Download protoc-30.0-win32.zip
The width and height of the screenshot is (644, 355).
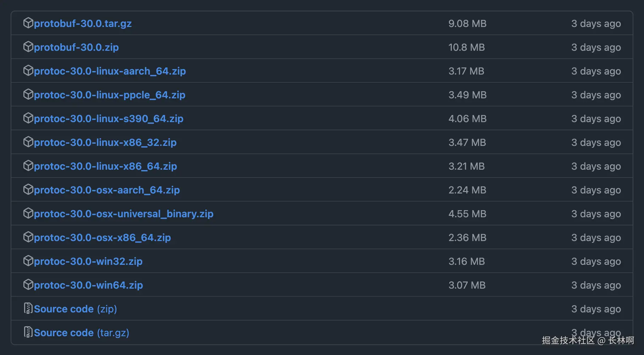tap(88, 261)
